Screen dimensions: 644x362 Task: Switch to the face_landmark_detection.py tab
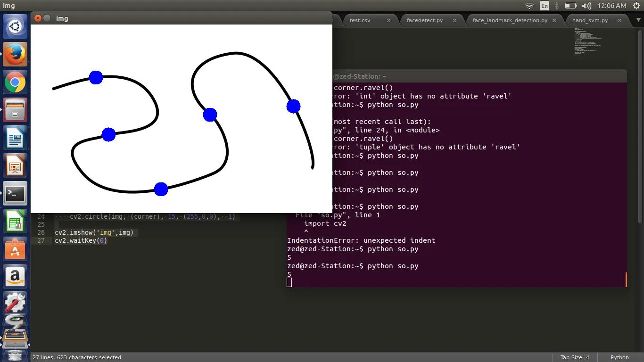click(510, 20)
